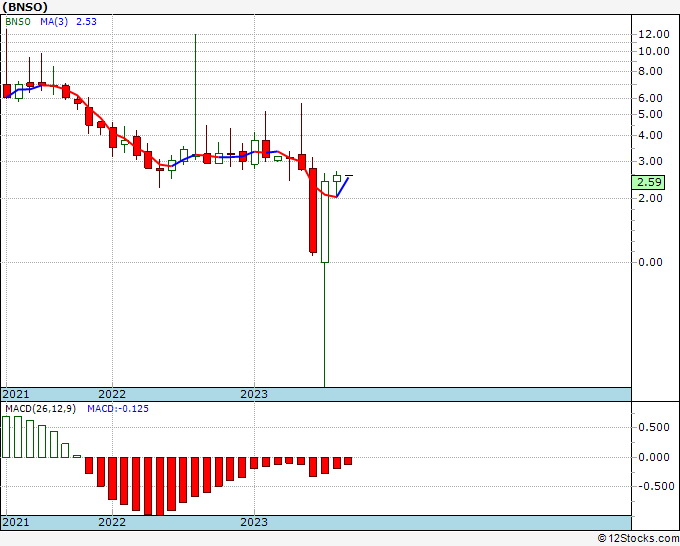Click the 0.000 MACD axis label
680x546 pixels.
[654, 457]
